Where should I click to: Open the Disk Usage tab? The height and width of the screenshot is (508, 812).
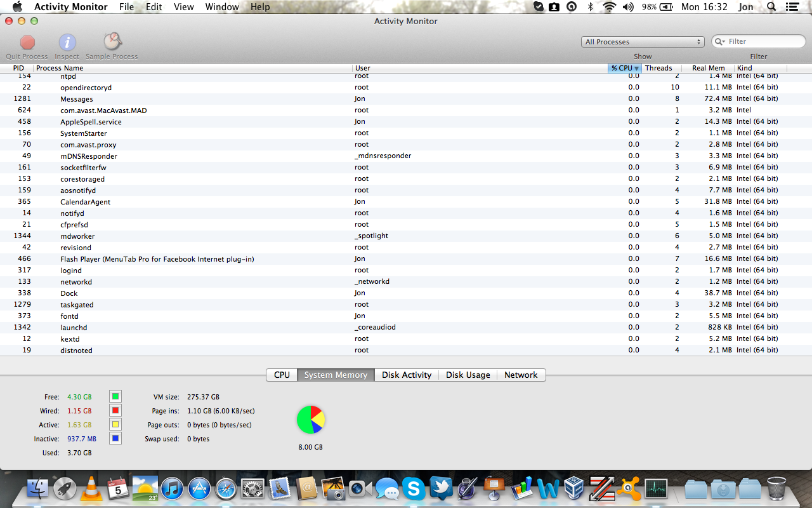[468, 375]
